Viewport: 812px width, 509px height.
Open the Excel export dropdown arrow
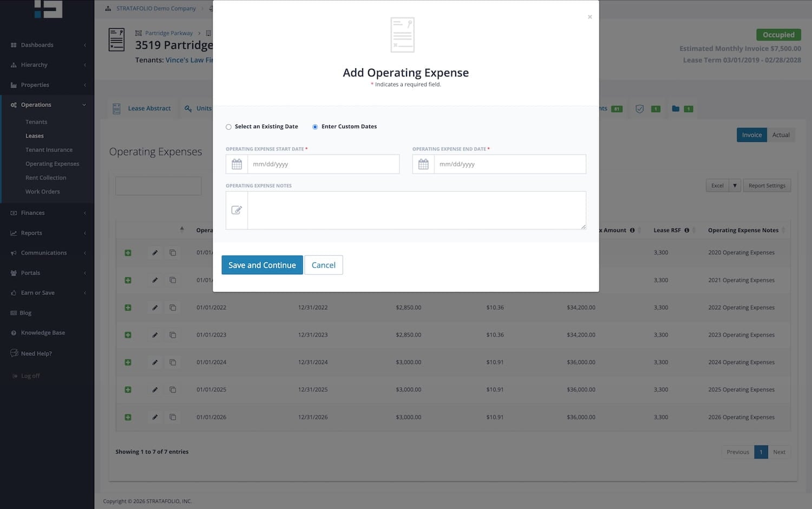pos(735,186)
